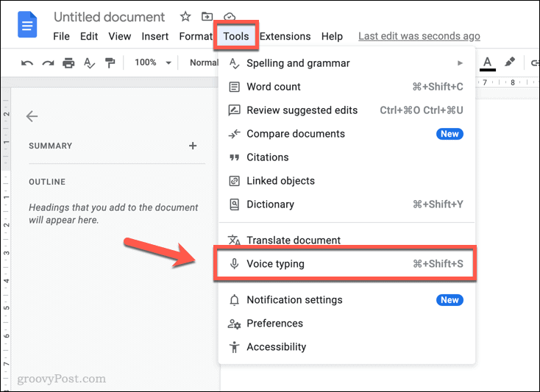This screenshot has height=392, width=540.
Task: Click the Accessibility figure icon
Action: pos(234,347)
